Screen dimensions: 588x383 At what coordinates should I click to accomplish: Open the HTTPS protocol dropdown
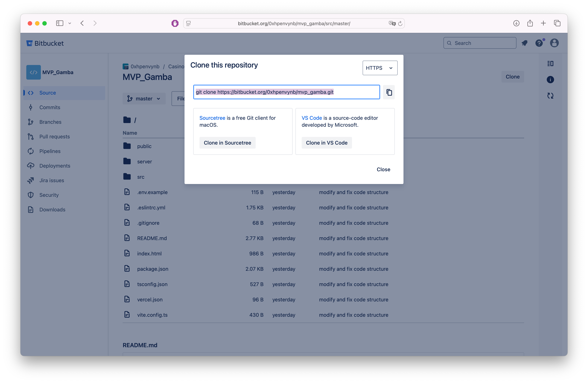380,68
